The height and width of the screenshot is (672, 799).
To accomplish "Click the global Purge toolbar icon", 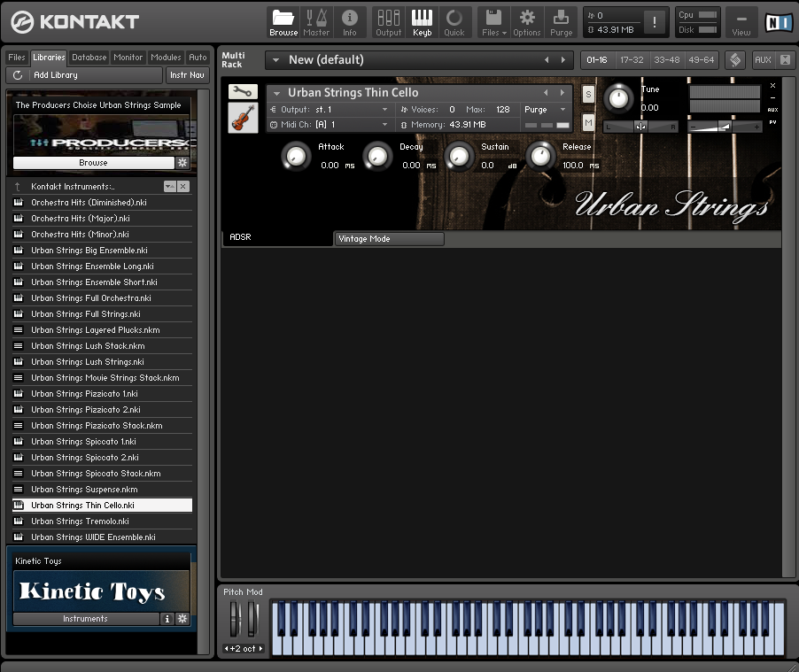I will point(561,23).
